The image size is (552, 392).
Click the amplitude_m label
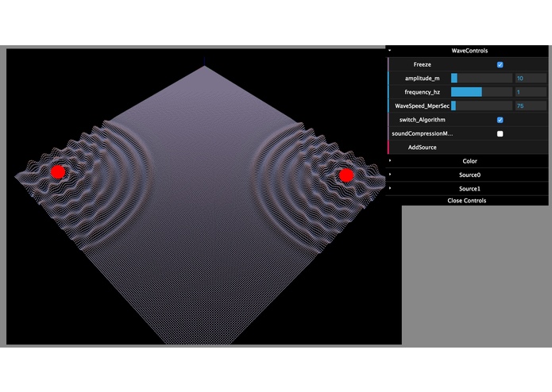(422, 79)
